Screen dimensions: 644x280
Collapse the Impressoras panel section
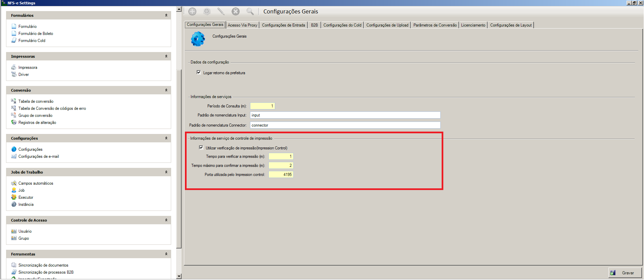[x=166, y=56]
